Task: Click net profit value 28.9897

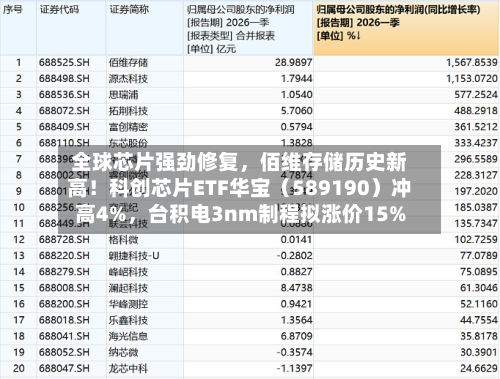Action: tap(294, 63)
